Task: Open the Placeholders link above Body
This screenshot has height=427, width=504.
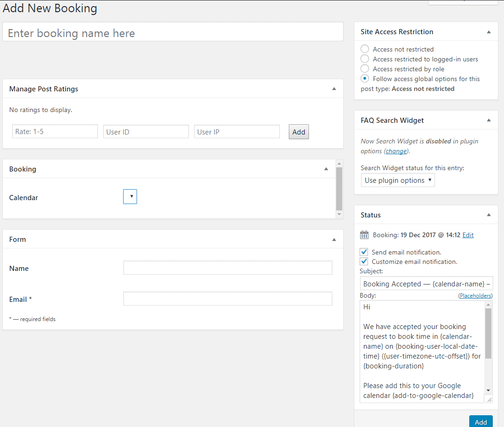Action: (475, 296)
